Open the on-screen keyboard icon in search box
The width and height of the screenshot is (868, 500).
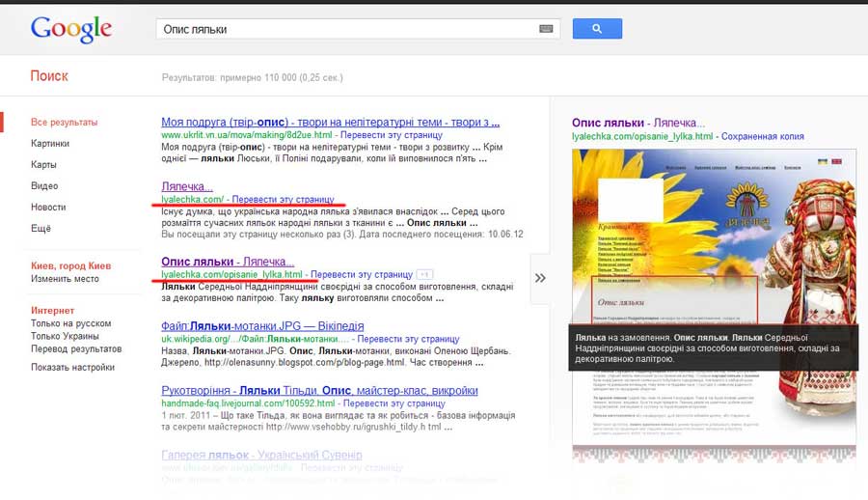[546, 29]
